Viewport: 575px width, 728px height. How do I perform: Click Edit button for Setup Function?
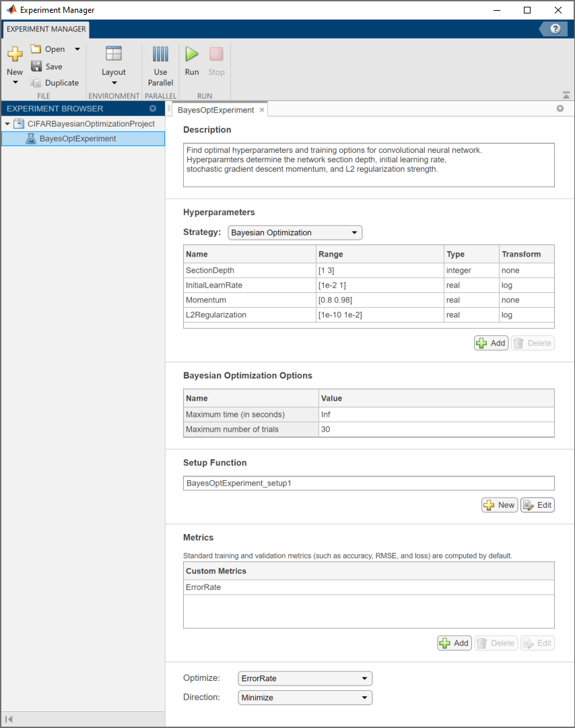pos(537,504)
